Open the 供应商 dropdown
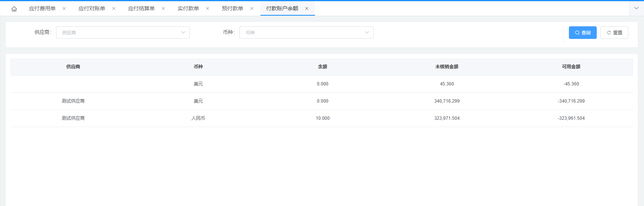This screenshot has width=644, height=206. 123,32
